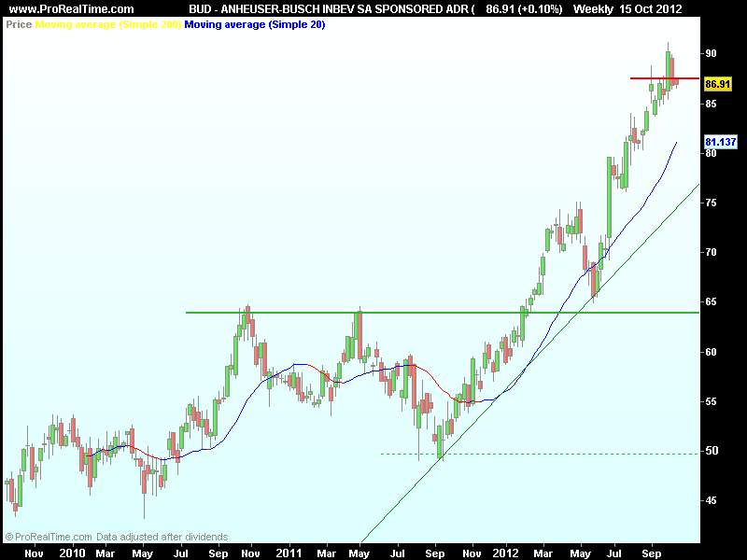Click the 90 price axis label

[x=711, y=53]
